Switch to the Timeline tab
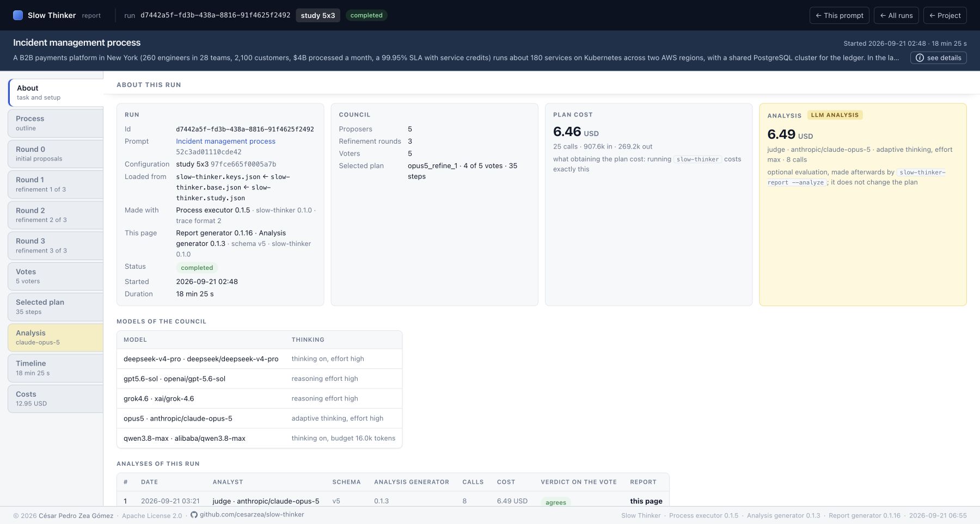Image resolution: width=980 pixels, height=524 pixels. click(56, 368)
